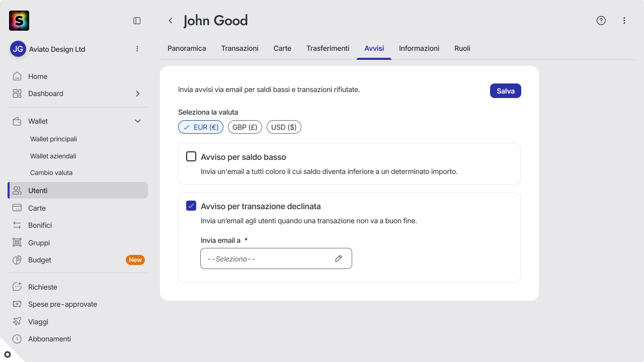Click the Avviso per transazione declinata title
Image resolution: width=644 pixels, height=362 pixels.
pyautogui.click(x=261, y=206)
